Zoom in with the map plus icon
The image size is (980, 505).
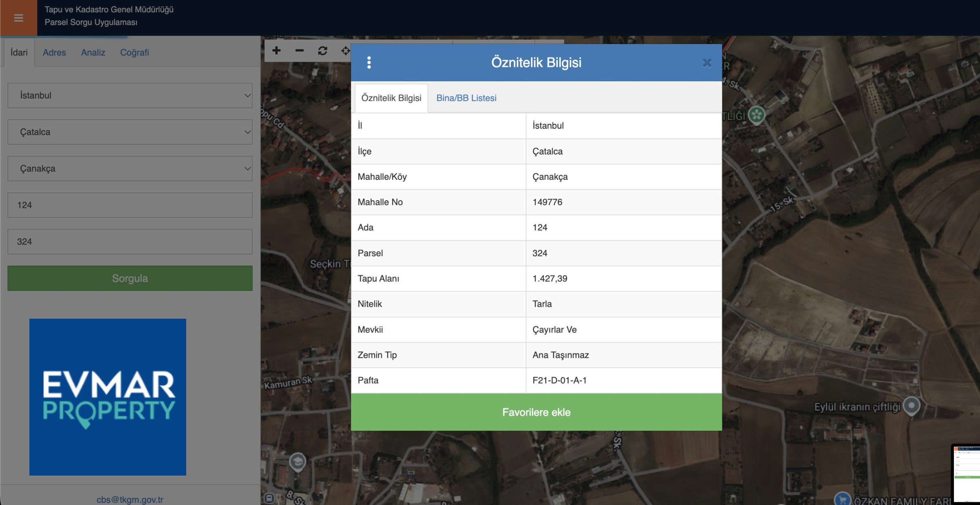(276, 51)
